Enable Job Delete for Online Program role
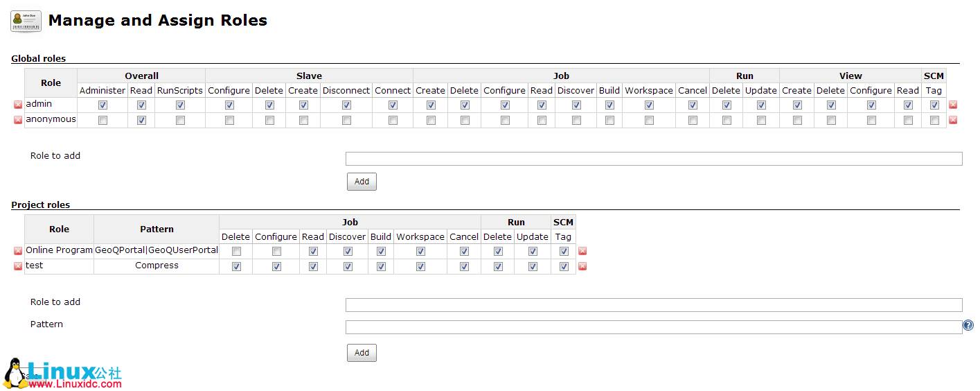The width and height of the screenshot is (980, 391). 236,251
